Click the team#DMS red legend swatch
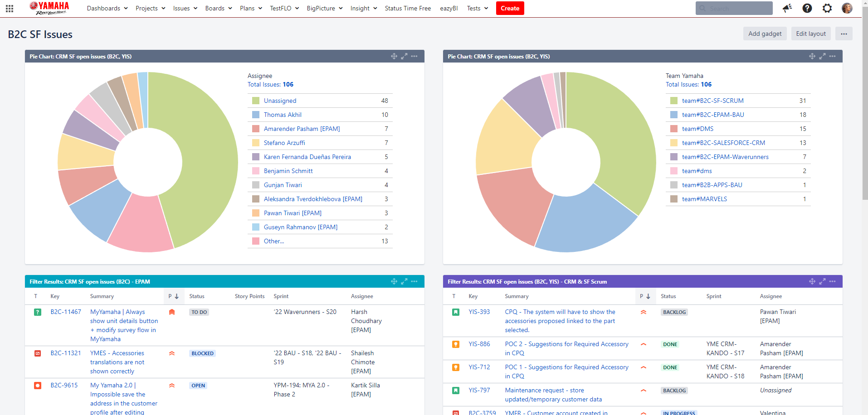This screenshot has width=868, height=415. click(674, 129)
